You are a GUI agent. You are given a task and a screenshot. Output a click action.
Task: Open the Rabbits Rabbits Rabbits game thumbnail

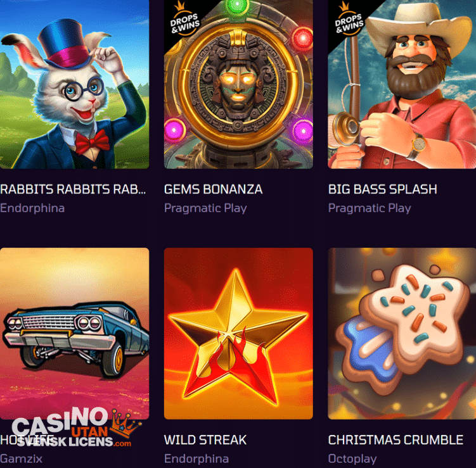[74, 84]
